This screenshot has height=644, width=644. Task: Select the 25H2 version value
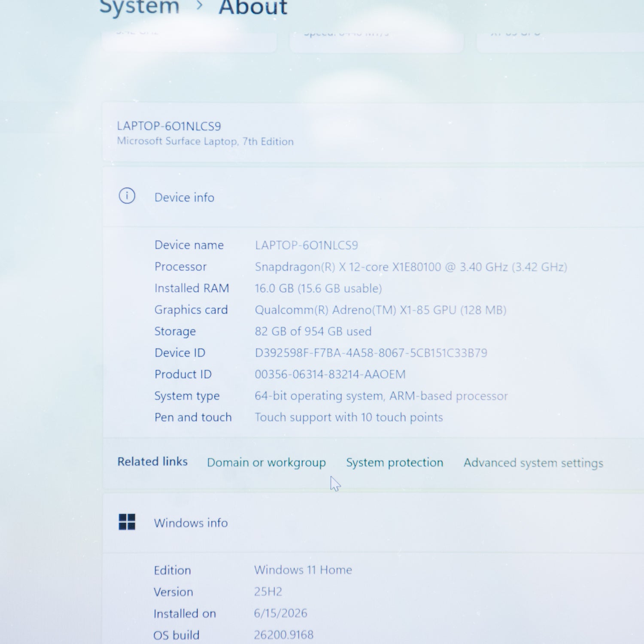[268, 592]
